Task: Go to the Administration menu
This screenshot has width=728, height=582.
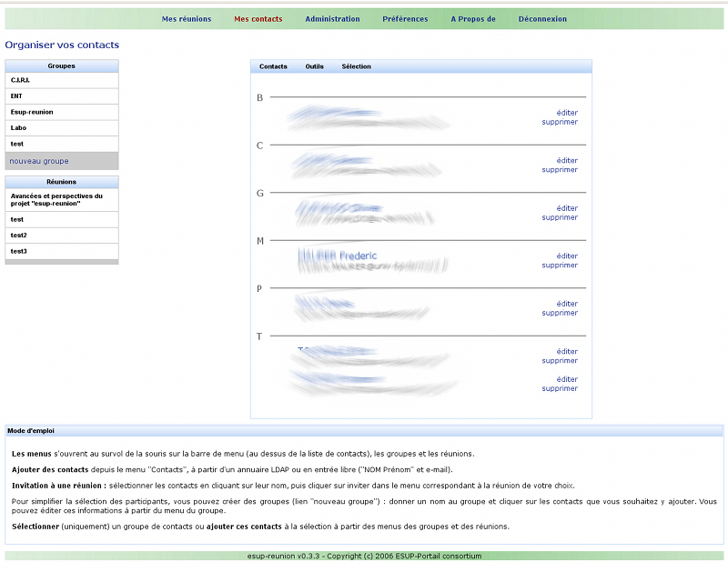Action: [332, 19]
